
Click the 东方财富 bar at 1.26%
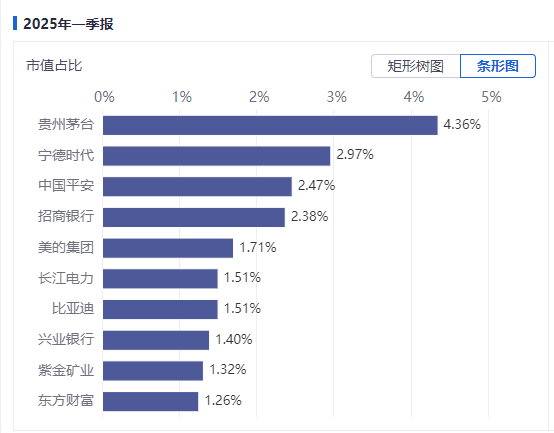[x=151, y=402]
